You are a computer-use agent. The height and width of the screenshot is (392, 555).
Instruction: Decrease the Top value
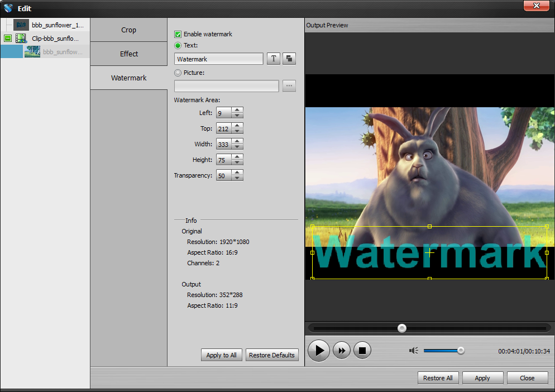pos(237,131)
